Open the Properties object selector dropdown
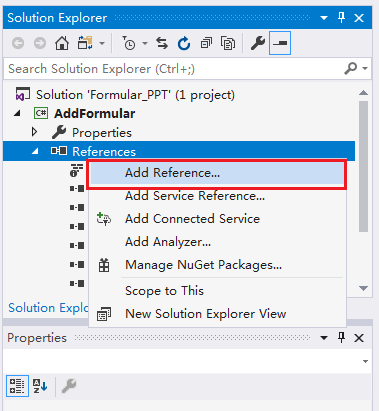This screenshot has height=411, width=379. 365,361
